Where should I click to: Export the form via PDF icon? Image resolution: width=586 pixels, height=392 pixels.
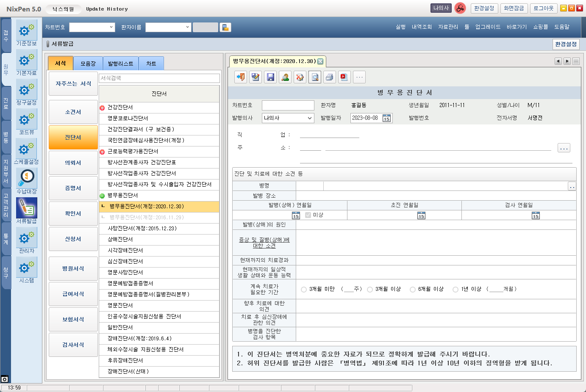click(344, 77)
